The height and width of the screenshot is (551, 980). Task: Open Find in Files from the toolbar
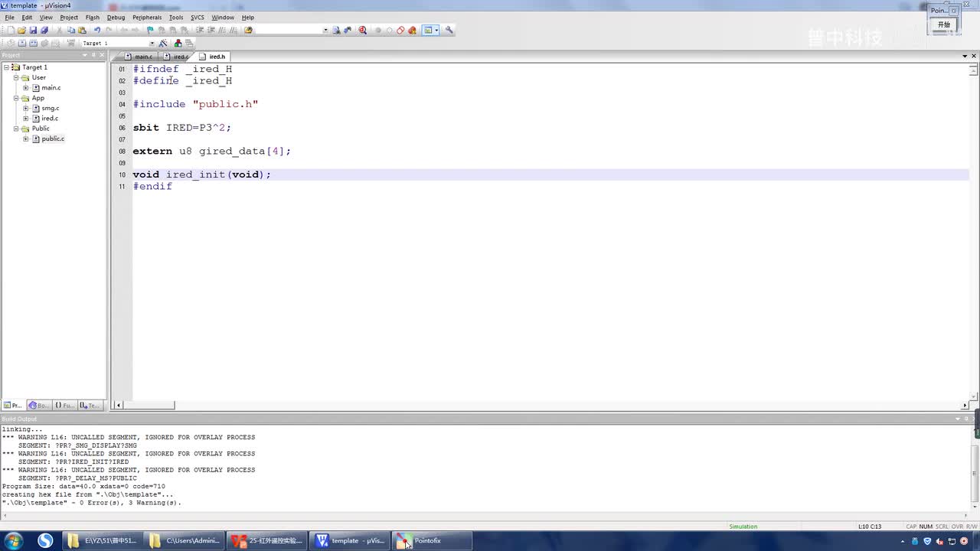click(x=248, y=31)
